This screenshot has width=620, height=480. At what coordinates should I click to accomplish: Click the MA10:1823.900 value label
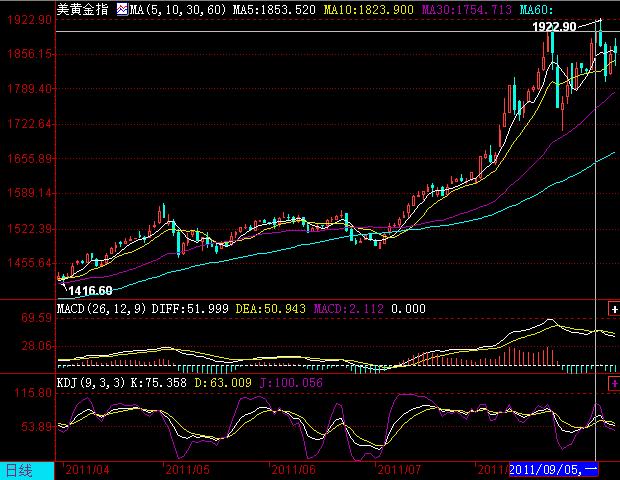click(369, 9)
